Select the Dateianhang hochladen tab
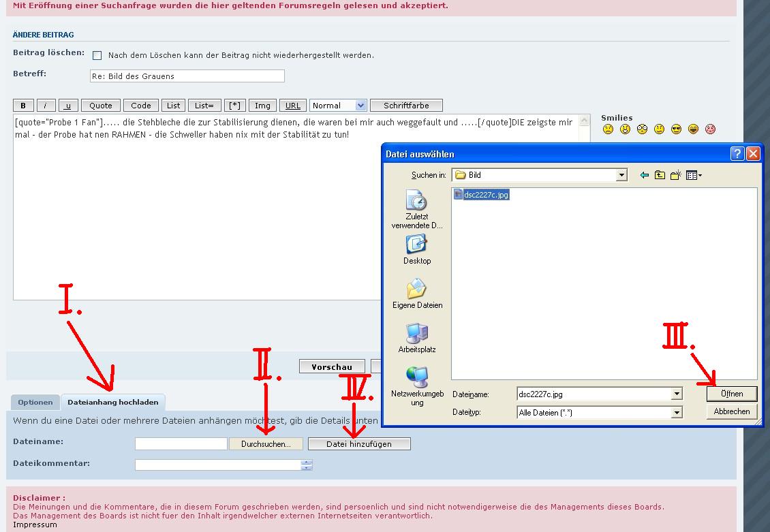The image size is (770, 532). 113,403
